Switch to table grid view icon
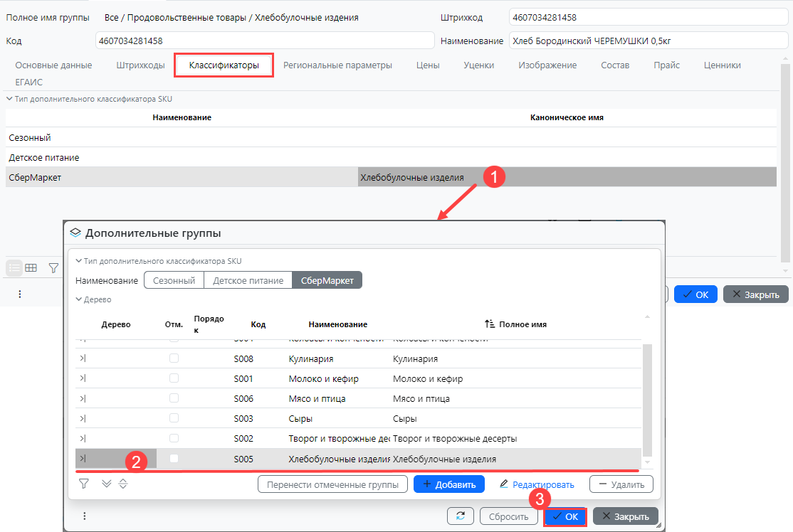 [31, 267]
